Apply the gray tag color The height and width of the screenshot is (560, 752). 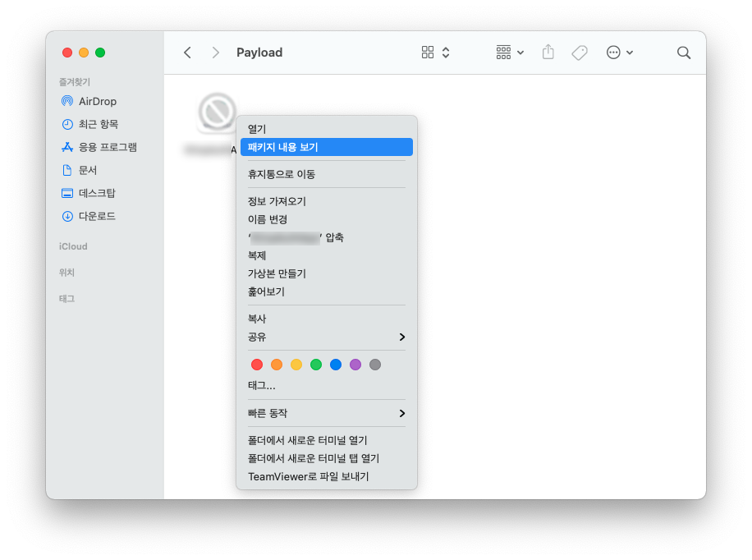point(375,365)
